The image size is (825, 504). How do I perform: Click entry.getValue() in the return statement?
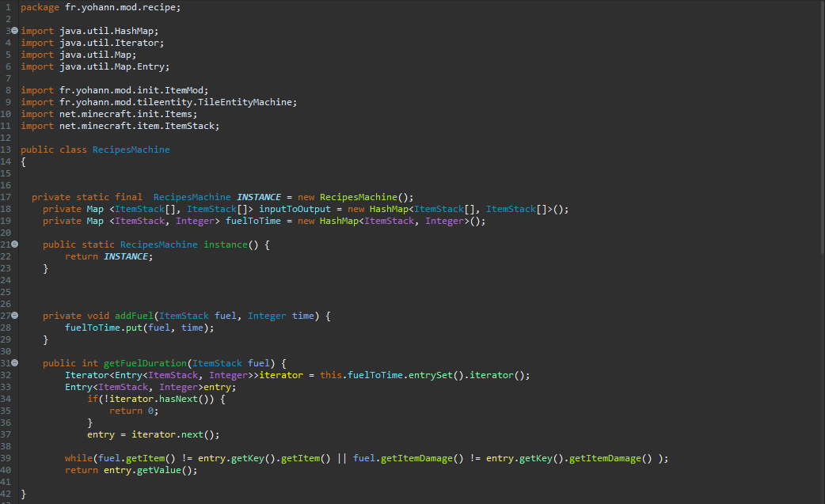click(x=150, y=470)
